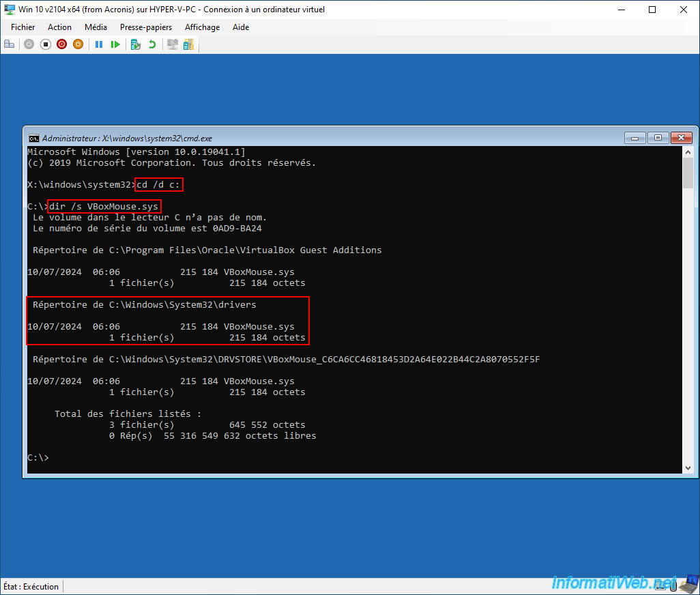Maximize the Hyper-V connection window
Viewport: 700px width, 595px height.
pos(652,10)
